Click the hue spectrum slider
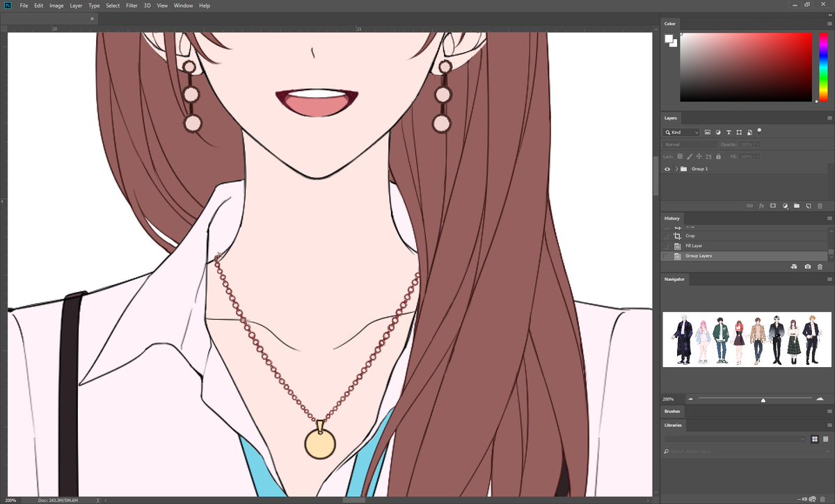The height and width of the screenshot is (504, 835). pyautogui.click(x=823, y=67)
